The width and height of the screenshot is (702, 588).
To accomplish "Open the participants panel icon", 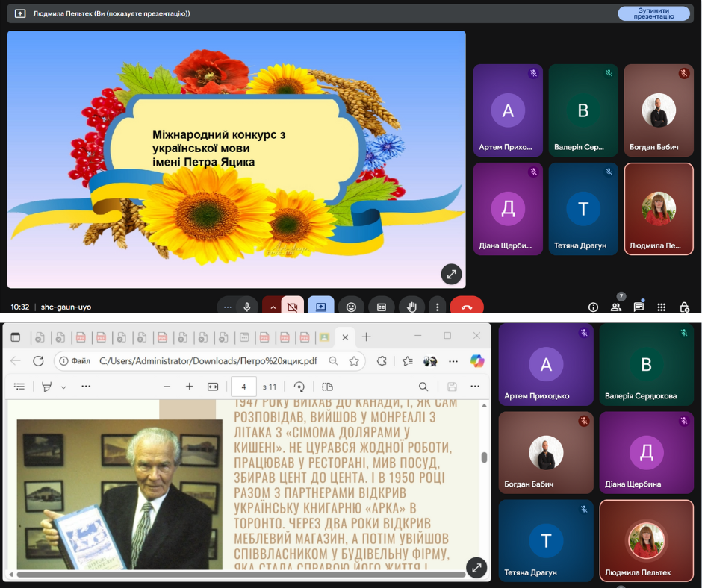I will (616, 307).
